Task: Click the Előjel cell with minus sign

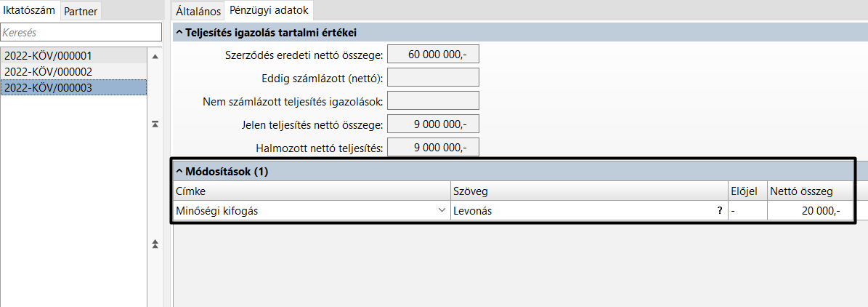Action: coord(747,211)
